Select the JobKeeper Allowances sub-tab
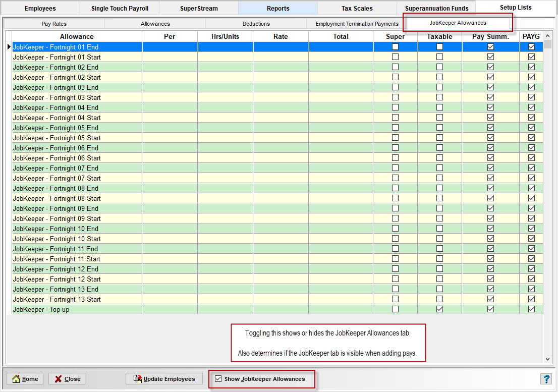The width and height of the screenshot is (558, 392). click(x=458, y=23)
